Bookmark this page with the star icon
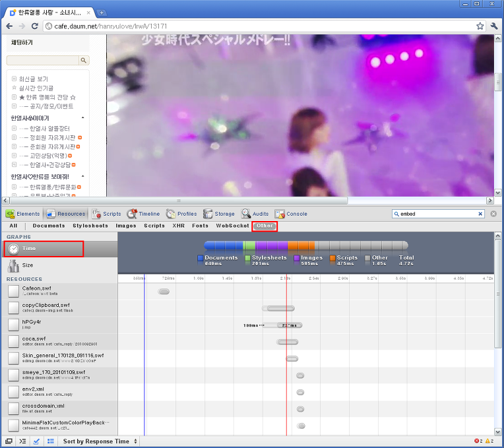The image size is (504, 448). point(480,26)
